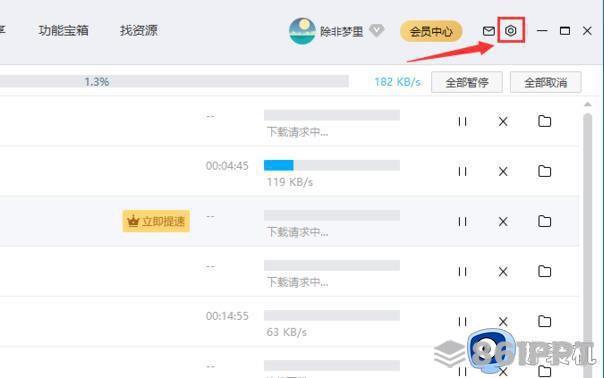Open folder for the 立即提速 download row
This screenshot has height=378, width=604.
[x=544, y=221]
